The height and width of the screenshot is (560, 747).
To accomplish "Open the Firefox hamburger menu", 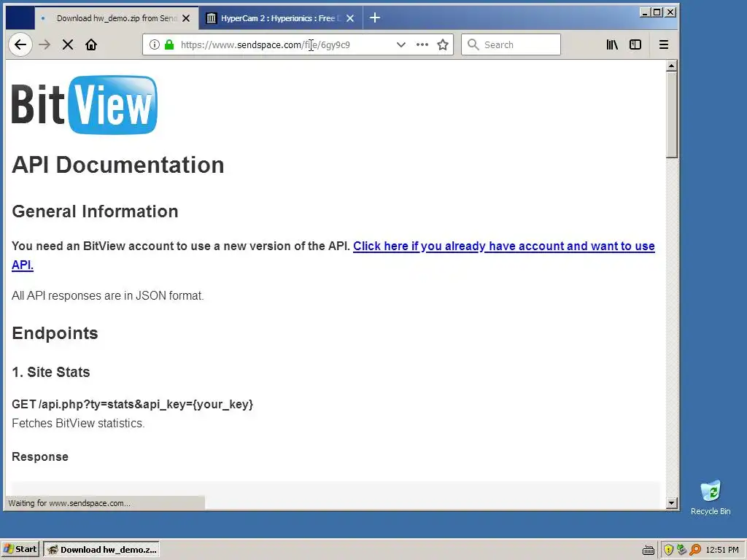I will pyautogui.click(x=664, y=44).
